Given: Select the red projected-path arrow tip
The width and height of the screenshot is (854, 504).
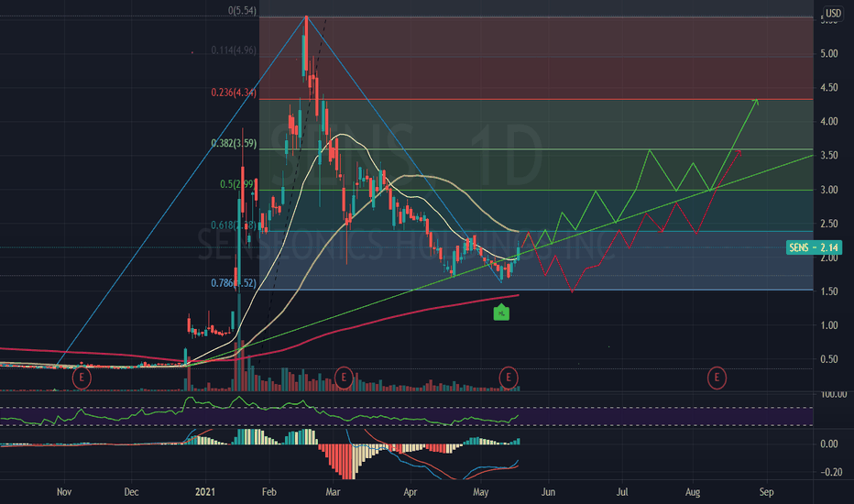Looking at the screenshot, I should point(739,152).
